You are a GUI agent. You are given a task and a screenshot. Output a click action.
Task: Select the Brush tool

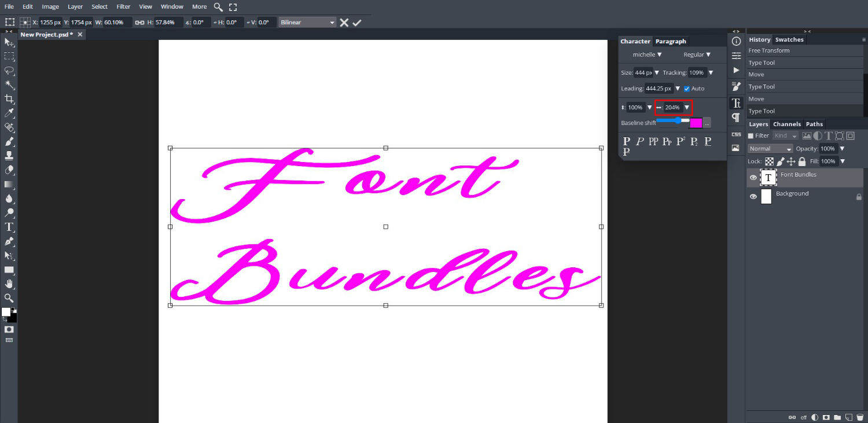point(9,142)
